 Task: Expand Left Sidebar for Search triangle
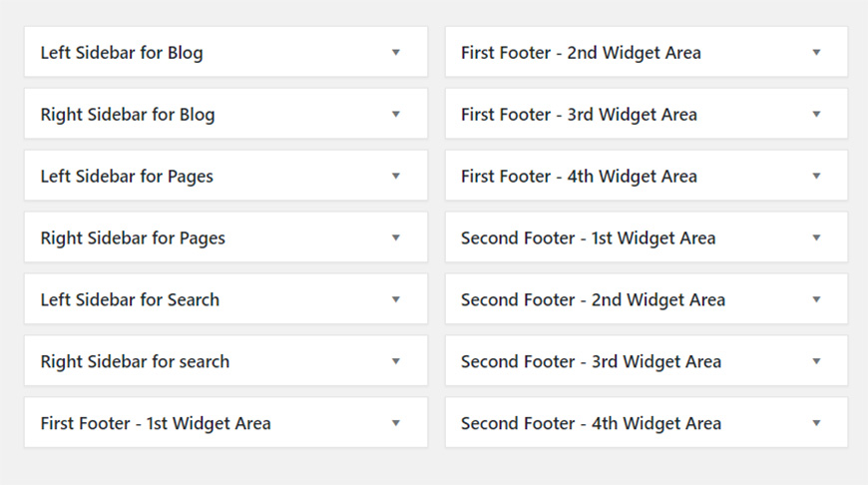pos(396,299)
